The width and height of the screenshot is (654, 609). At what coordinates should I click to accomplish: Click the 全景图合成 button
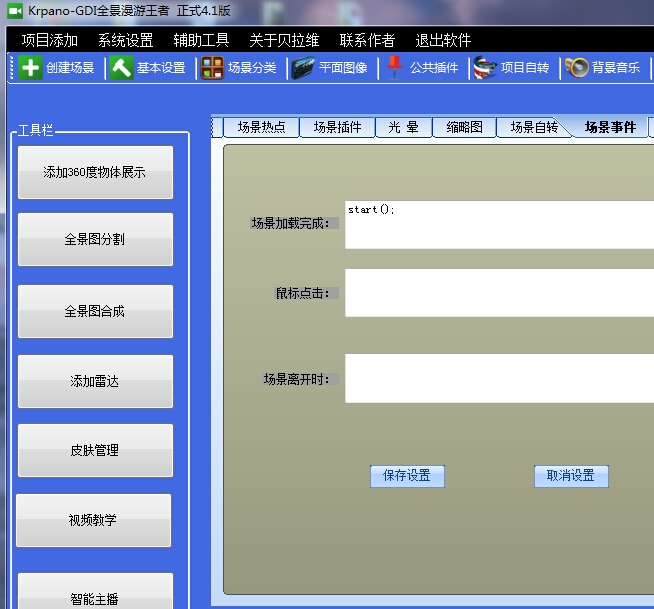[96, 311]
